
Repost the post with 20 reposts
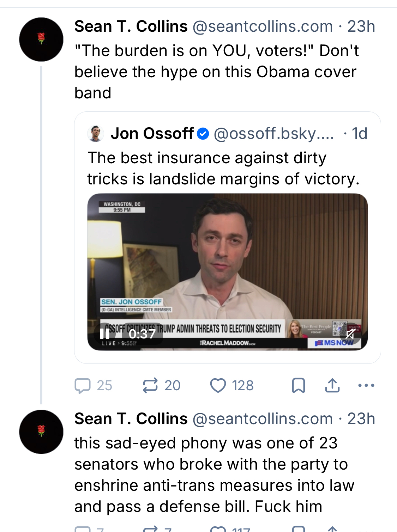tap(150, 385)
